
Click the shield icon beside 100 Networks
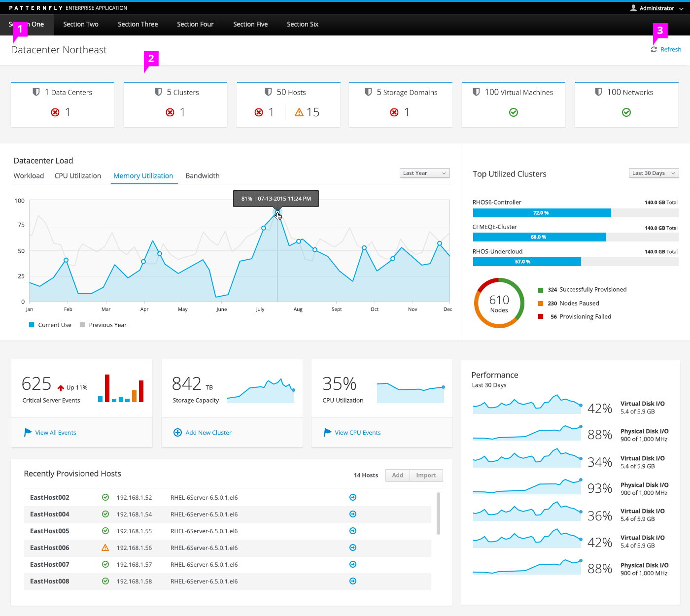[x=598, y=92]
